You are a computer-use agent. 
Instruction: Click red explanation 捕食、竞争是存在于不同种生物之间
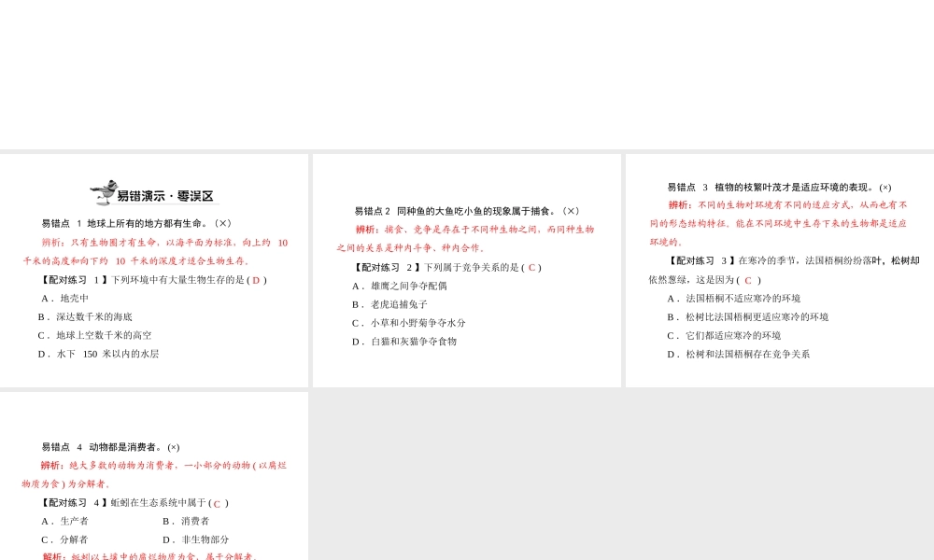point(465,239)
